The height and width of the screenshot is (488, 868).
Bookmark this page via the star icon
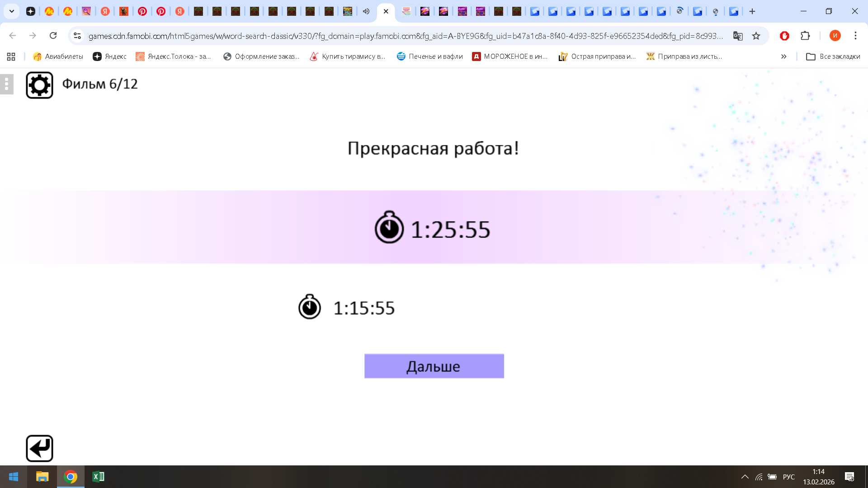(756, 36)
